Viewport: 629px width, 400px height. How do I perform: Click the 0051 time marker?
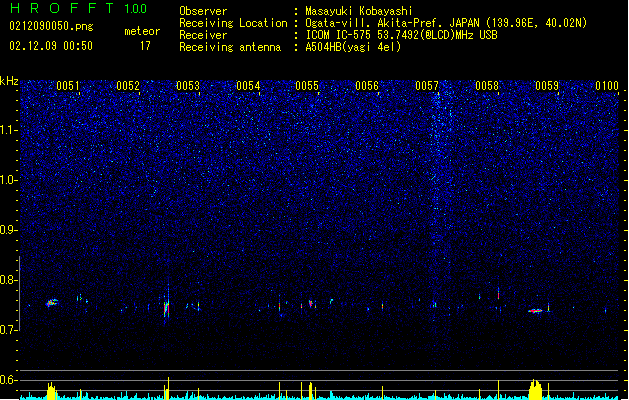click(x=68, y=85)
